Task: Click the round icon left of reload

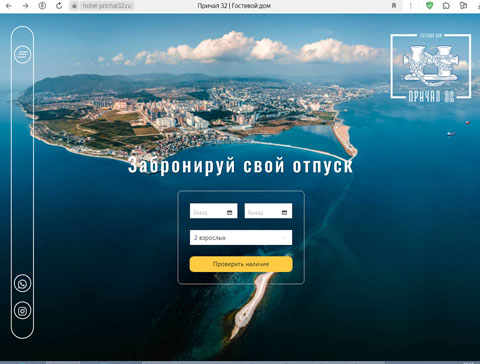Action: [x=42, y=6]
